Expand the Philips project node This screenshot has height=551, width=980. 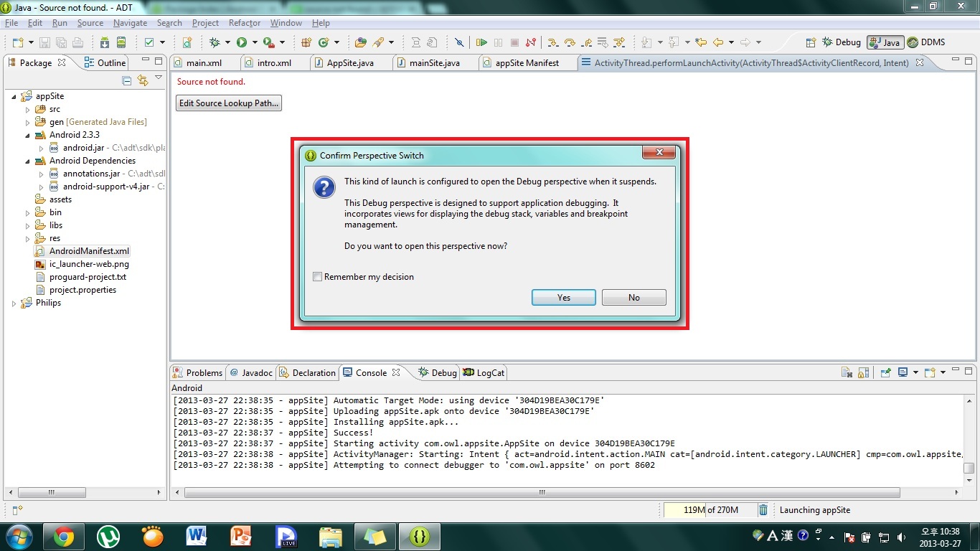(14, 303)
